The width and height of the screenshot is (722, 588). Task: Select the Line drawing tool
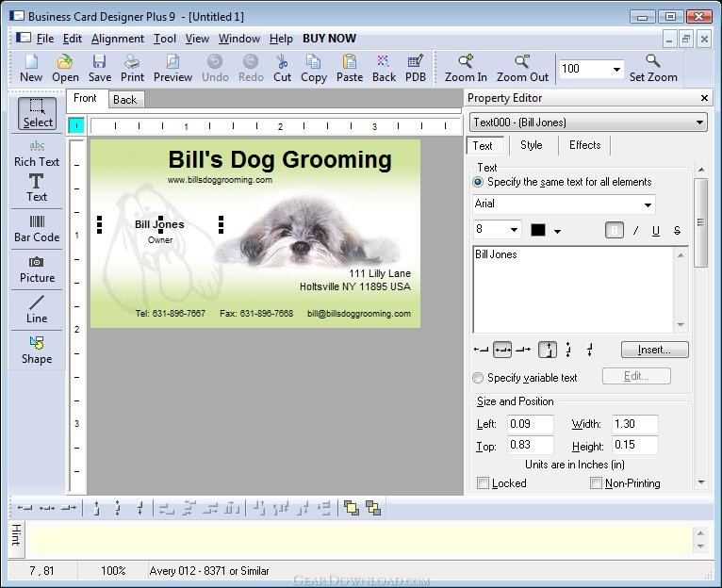(37, 309)
